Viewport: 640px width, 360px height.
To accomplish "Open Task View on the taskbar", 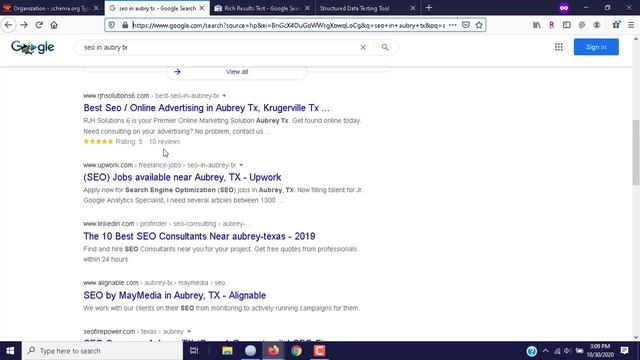I will coord(194,351).
